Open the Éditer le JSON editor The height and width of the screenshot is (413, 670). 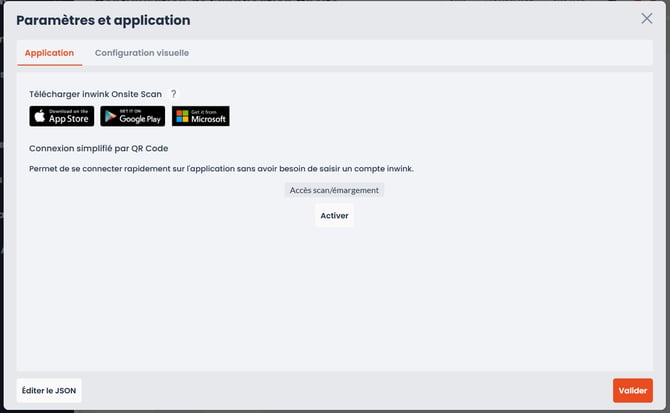(49, 390)
